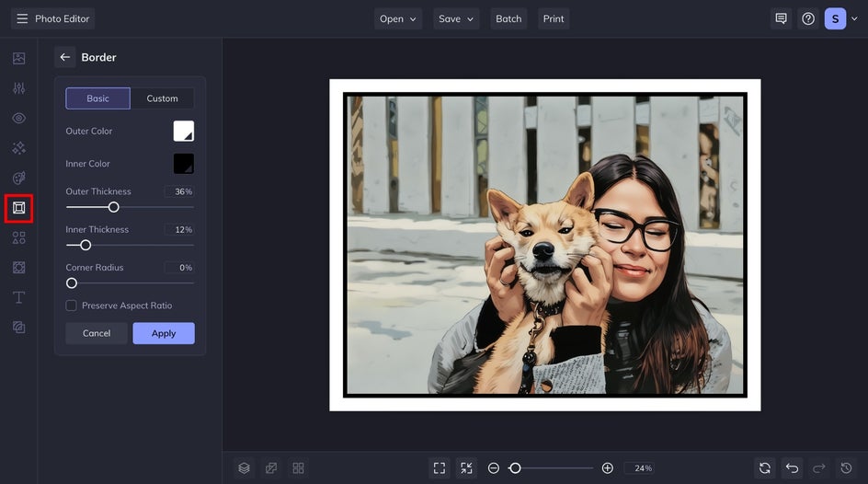Select the Basic tab
The height and width of the screenshot is (484, 868).
click(x=97, y=98)
